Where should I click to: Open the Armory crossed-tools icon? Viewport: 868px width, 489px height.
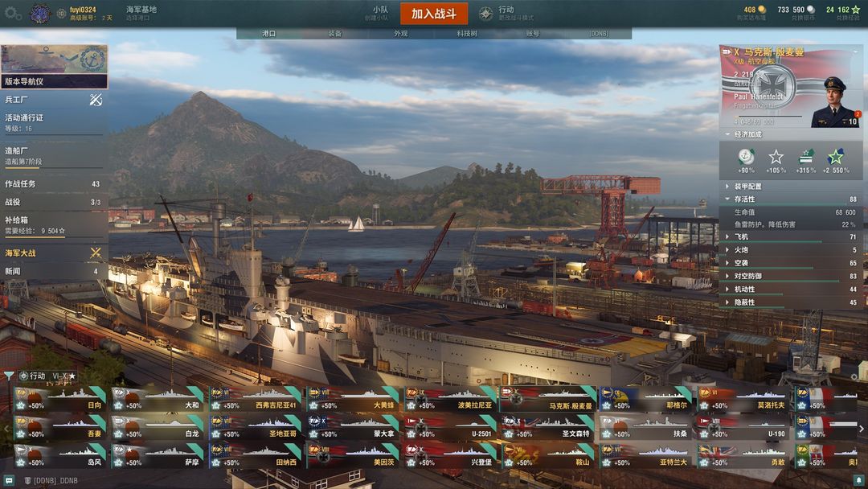point(96,99)
